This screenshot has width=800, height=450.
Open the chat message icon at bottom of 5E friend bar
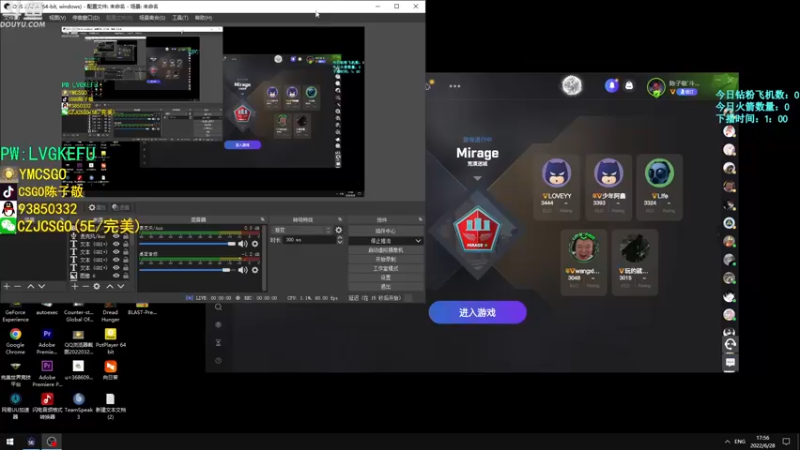point(730,362)
